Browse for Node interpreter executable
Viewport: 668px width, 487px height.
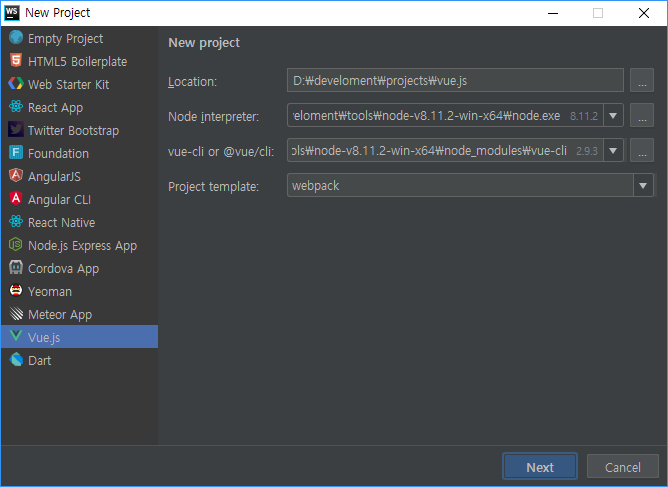tap(642, 115)
